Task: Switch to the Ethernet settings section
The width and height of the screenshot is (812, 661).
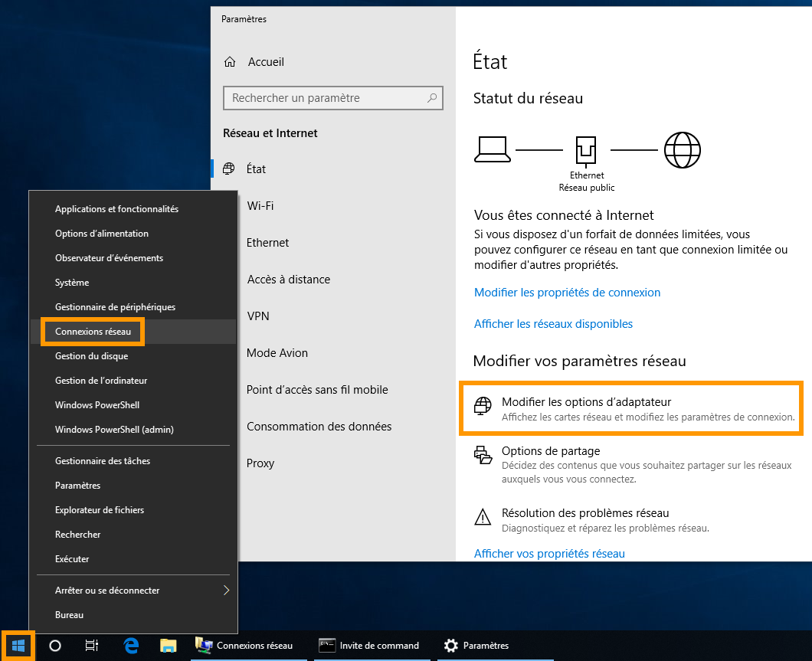Action: pos(267,243)
